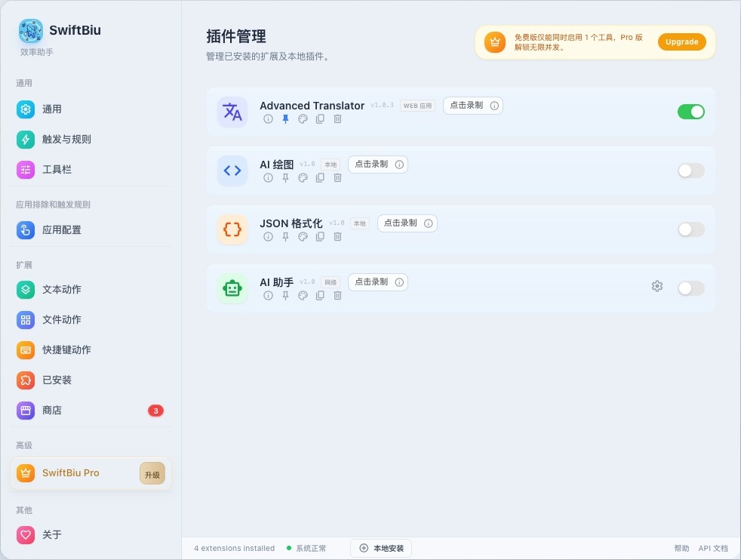Copy Advanced Translator using duplicate icon

[320, 119]
